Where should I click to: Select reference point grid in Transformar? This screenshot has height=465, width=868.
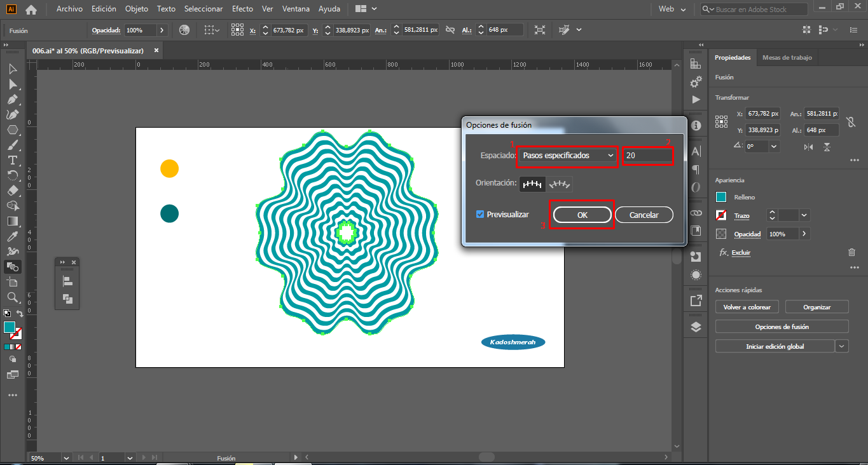pyautogui.click(x=721, y=121)
